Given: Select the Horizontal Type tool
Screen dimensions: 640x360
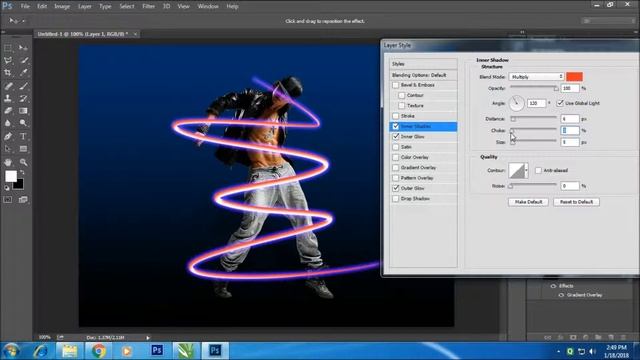Looking at the screenshot, I should click(x=23, y=136).
